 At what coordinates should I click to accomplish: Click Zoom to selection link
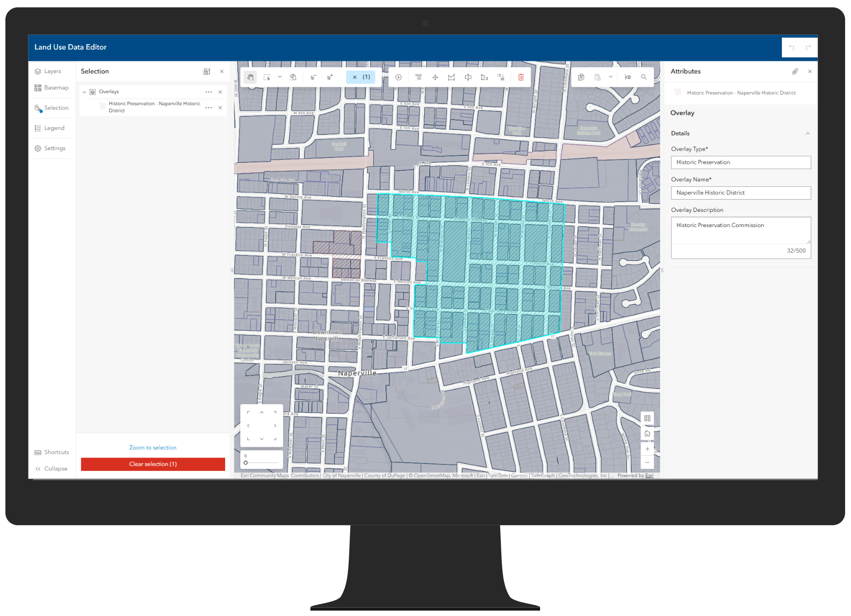point(153,447)
